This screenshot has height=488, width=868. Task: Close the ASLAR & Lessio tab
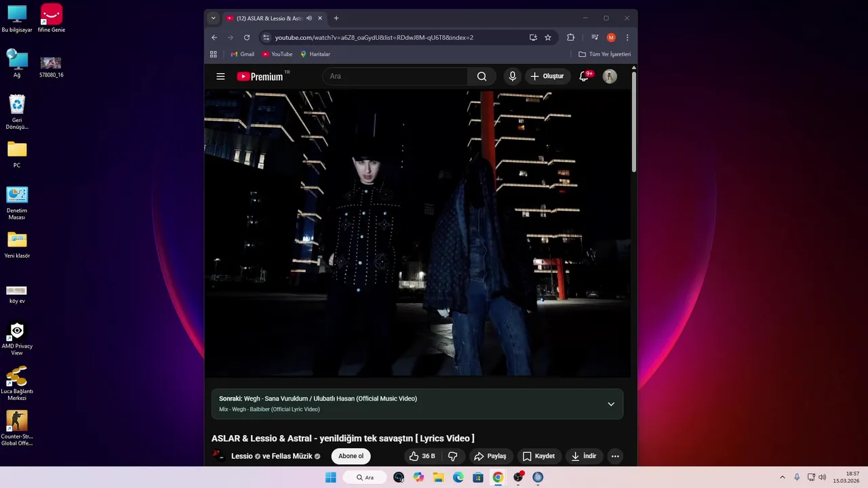coord(320,18)
